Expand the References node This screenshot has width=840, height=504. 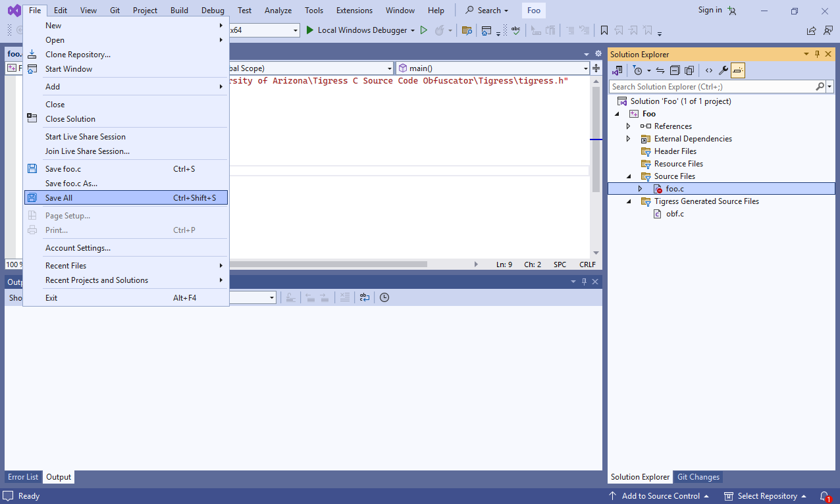[x=628, y=126]
